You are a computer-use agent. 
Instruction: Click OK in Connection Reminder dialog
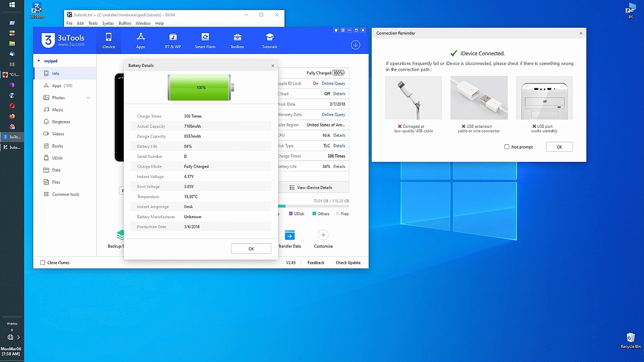click(559, 147)
